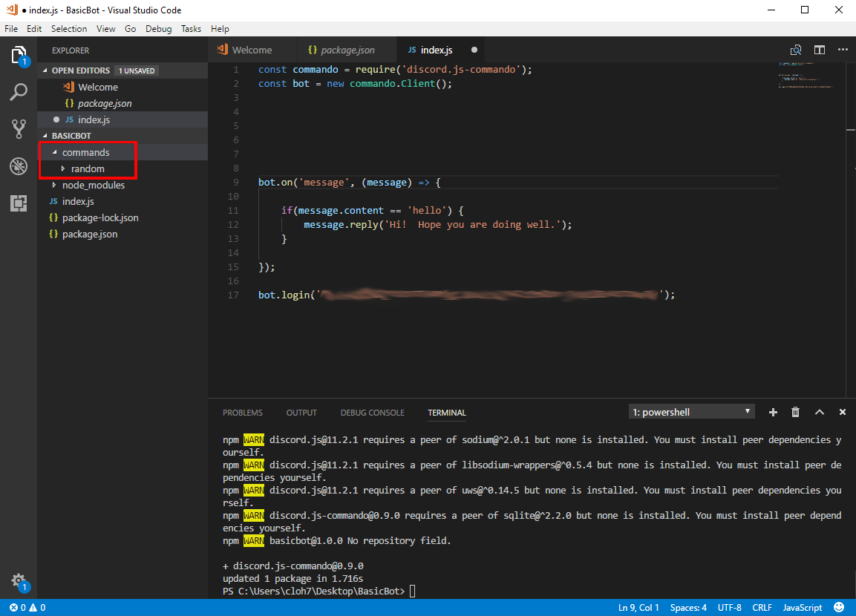Switch to the Debug Console tab
This screenshot has width=856, height=616.
[372, 413]
